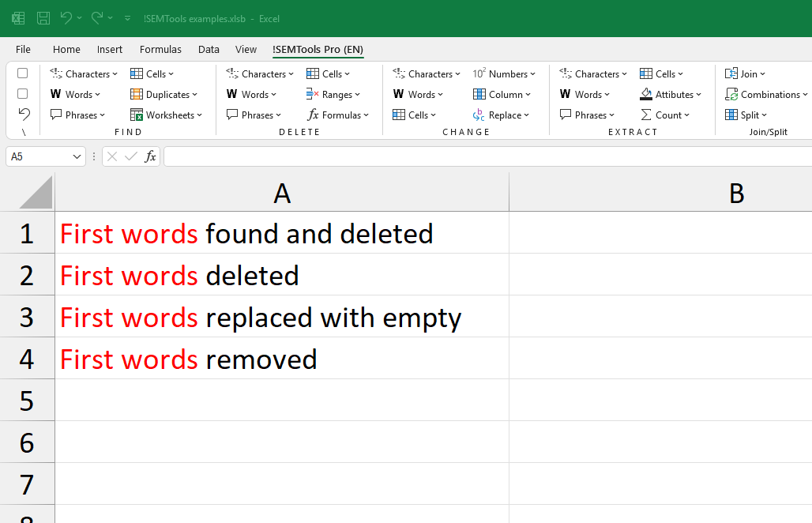Image resolution: width=812 pixels, height=523 pixels.
Task: Select Delete Ranges tool
Action: [x=333, y=94]
